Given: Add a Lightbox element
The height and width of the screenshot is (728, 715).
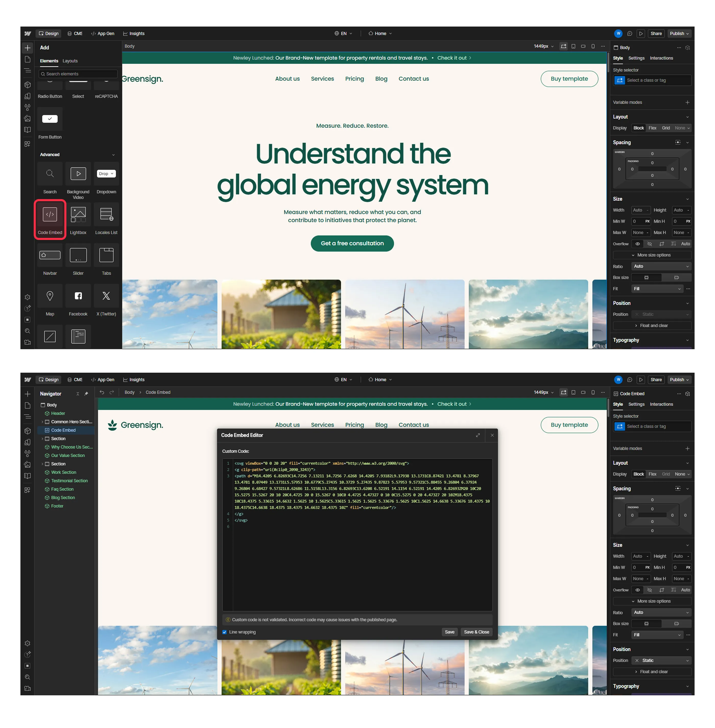Looking at the screenshot, I should pyautogui.click(x=78, y=214).
